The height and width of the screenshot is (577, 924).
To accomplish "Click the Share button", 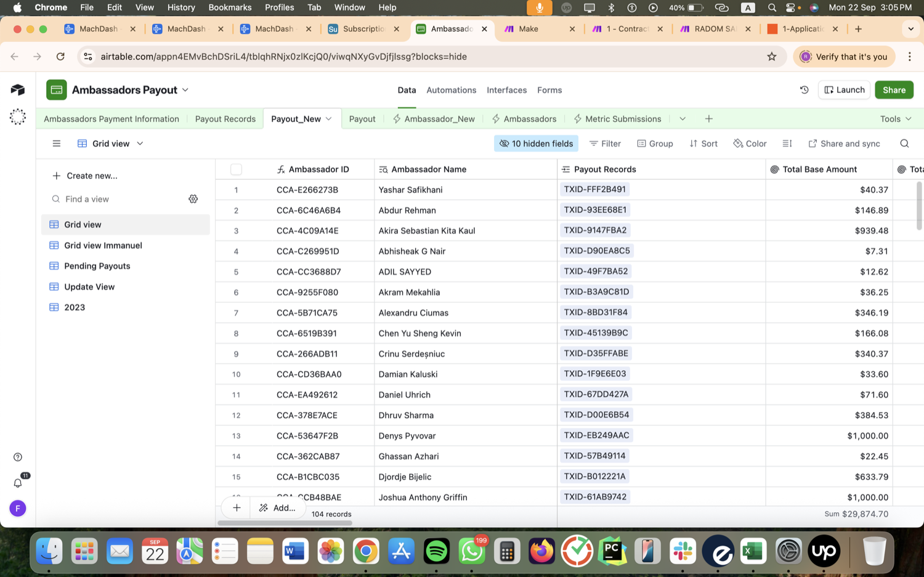I will tap(894, 90).
